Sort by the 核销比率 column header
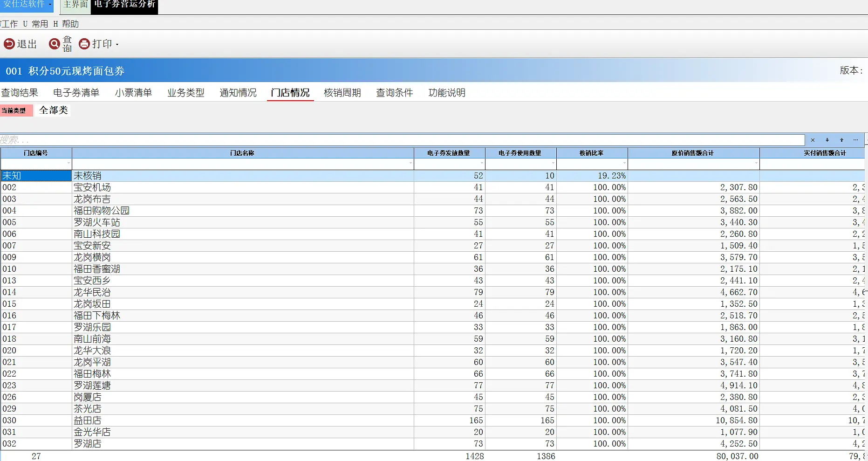 pyautogui.click(x=592, y=153)
